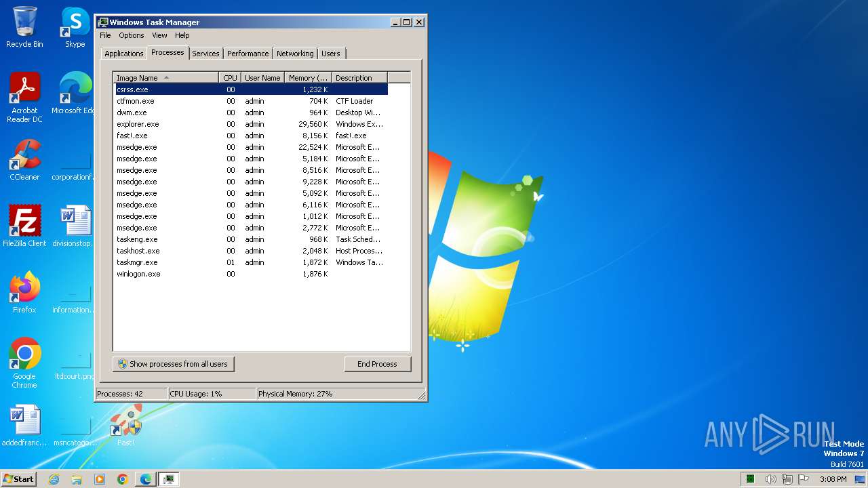
Task: Open the addedfranc Word document icon
Action: click(x=24, y=426)
